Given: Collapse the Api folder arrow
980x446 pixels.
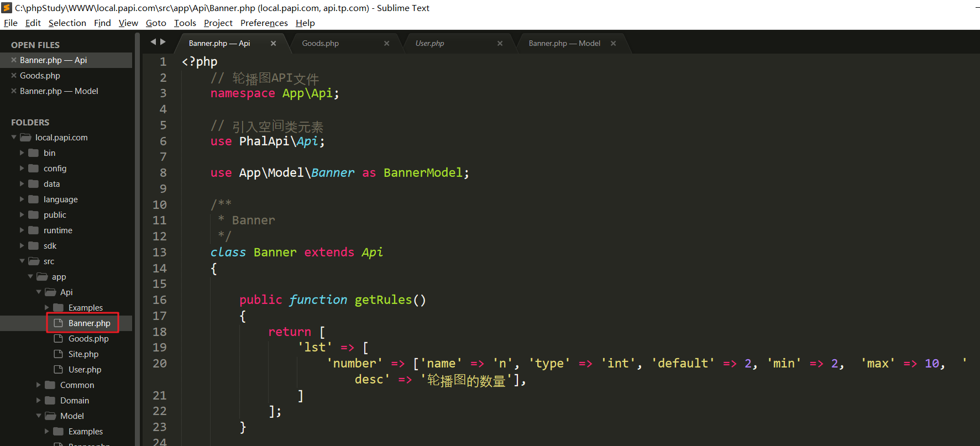Looking at the screenshot, I should (x=39, y=292).
